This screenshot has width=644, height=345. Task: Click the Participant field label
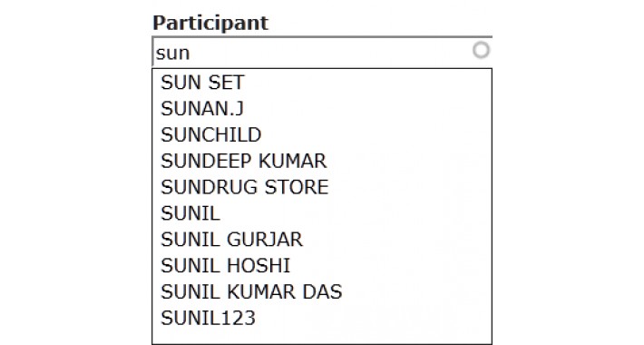(x=210, y=23)
